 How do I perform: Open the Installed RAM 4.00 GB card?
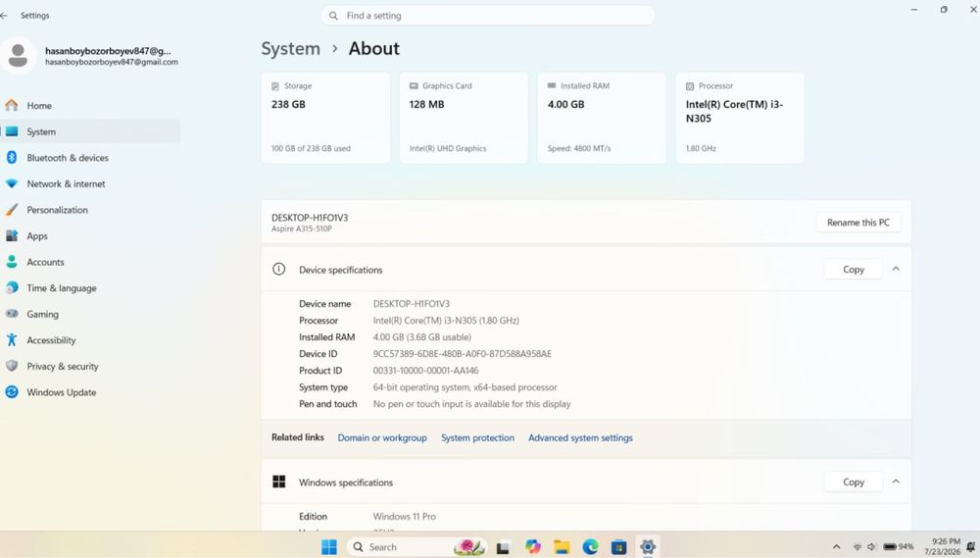pyautogui.click(x=602, y=118)
